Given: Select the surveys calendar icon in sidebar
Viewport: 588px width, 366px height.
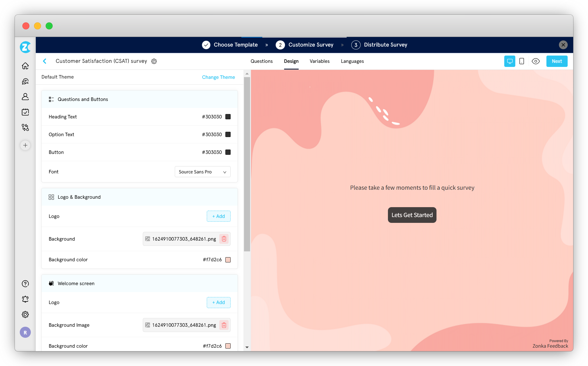Looking at the screenshot, I should (x=25, y=112).
